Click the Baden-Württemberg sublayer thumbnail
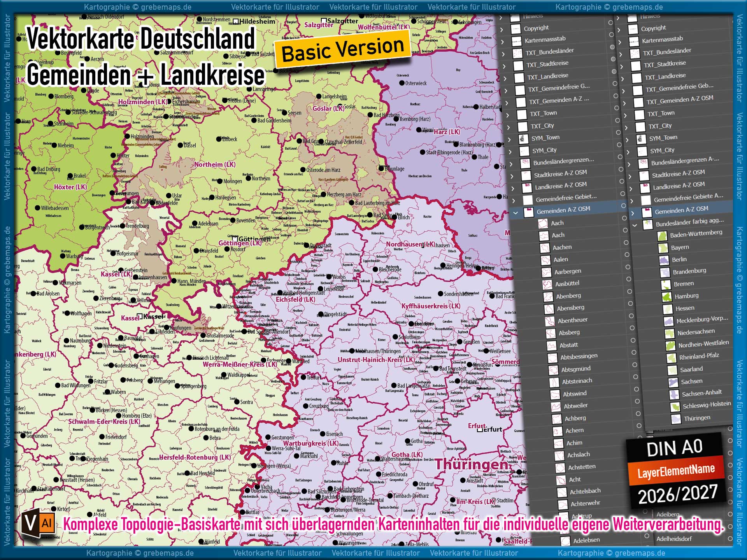747x560 pixels. [x=662, y=236]
